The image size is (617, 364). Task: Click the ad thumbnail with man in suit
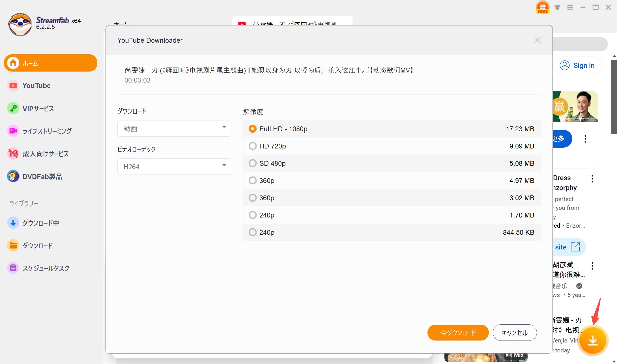coord(575,106)
